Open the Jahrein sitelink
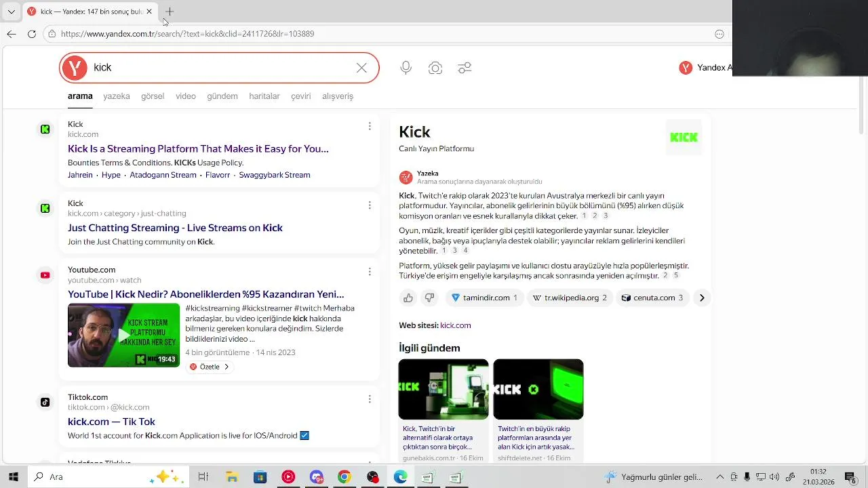The width and height of the screenshot is (868, 488). tap(80, 175)
